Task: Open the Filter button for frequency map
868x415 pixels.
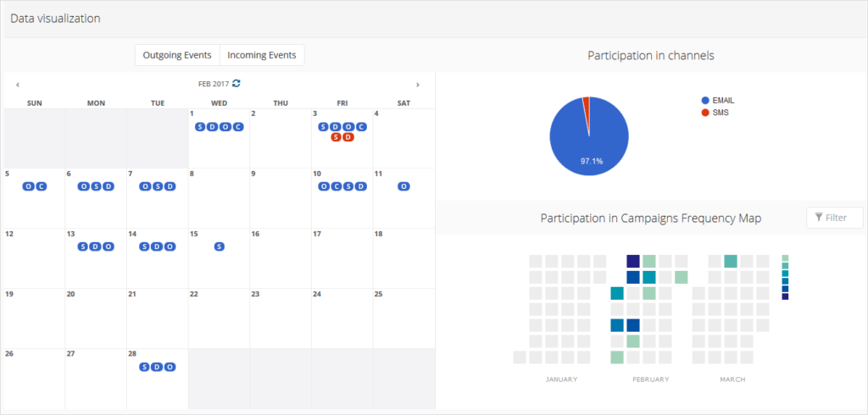Action: click(835, 218)
